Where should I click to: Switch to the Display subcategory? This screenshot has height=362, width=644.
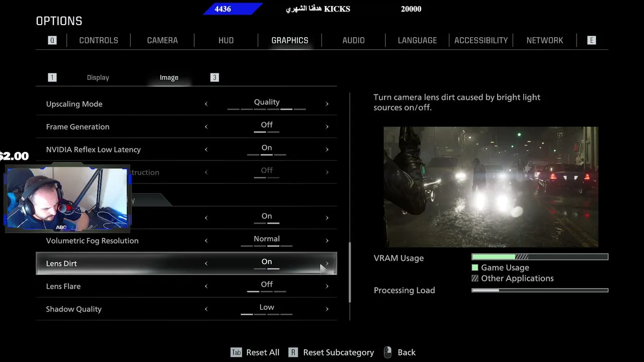98,77
